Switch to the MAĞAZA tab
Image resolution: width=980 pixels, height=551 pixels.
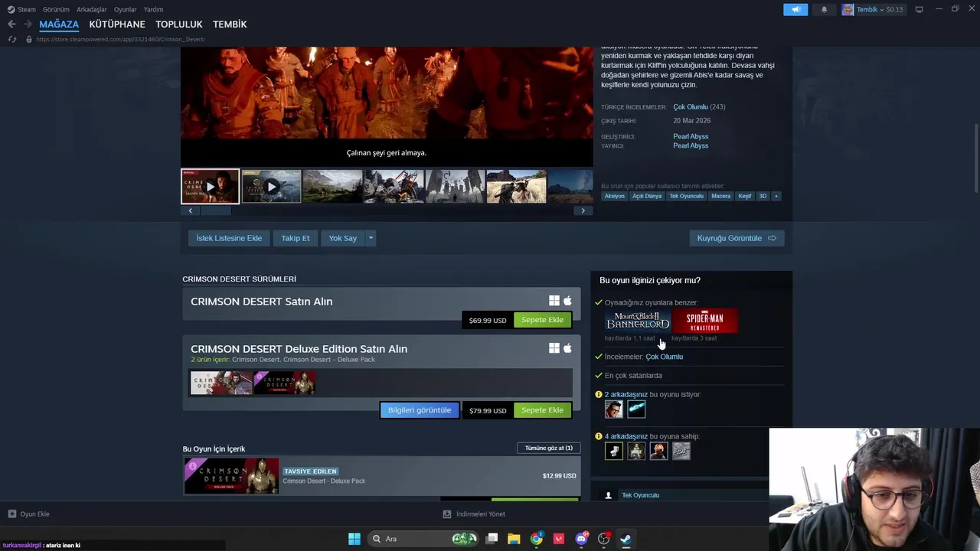click(x=59, y=24)
